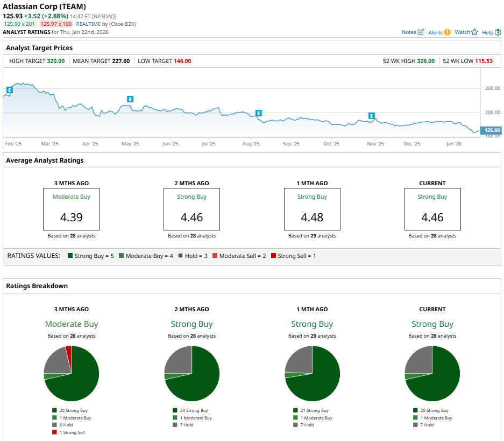Screen dimensions: 504x441
Task: Open the Notes pencil icon
Action: (421, 32)
